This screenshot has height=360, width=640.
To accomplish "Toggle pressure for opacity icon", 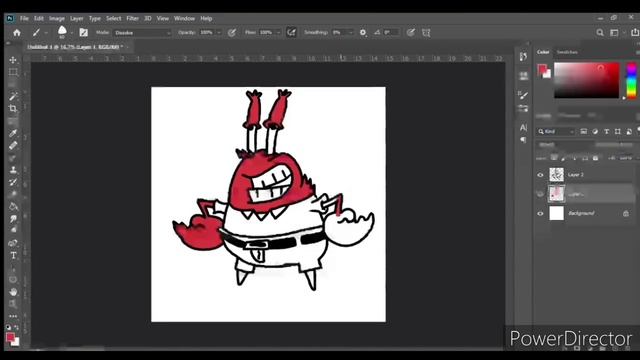I will (x=232, y=33).
